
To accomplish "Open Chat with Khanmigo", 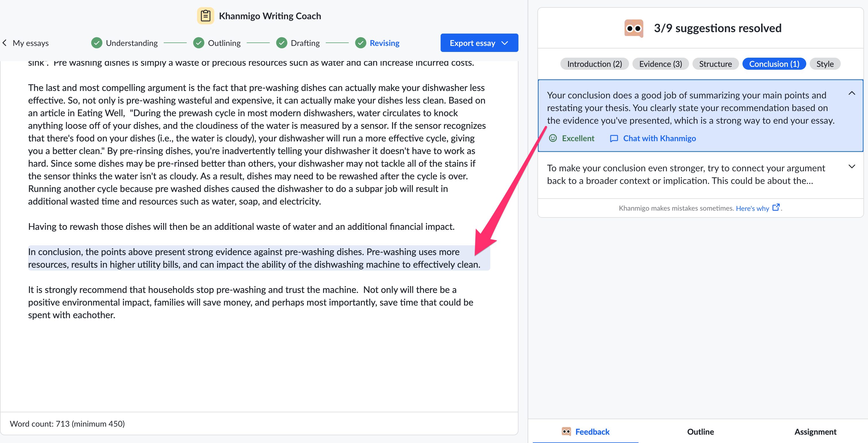I will pos(659,138).
